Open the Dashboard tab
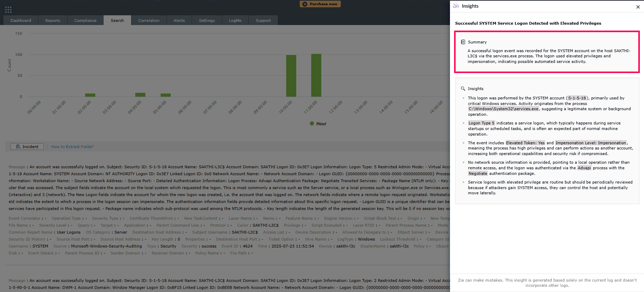This screenshot has height=292, width=644. coord(21,21)
